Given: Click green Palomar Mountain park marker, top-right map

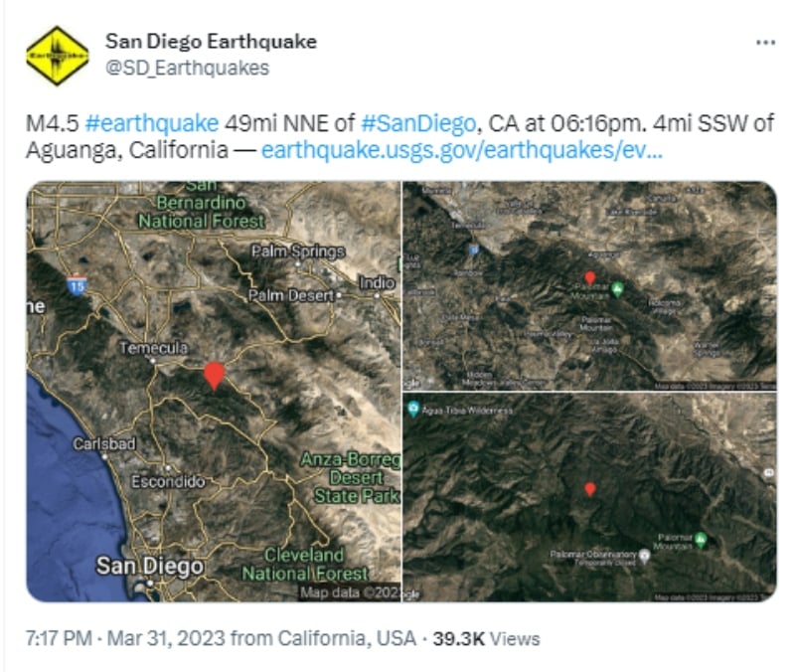Looking at the screenshot, I should pyautogui.click(x=617, y=289).
